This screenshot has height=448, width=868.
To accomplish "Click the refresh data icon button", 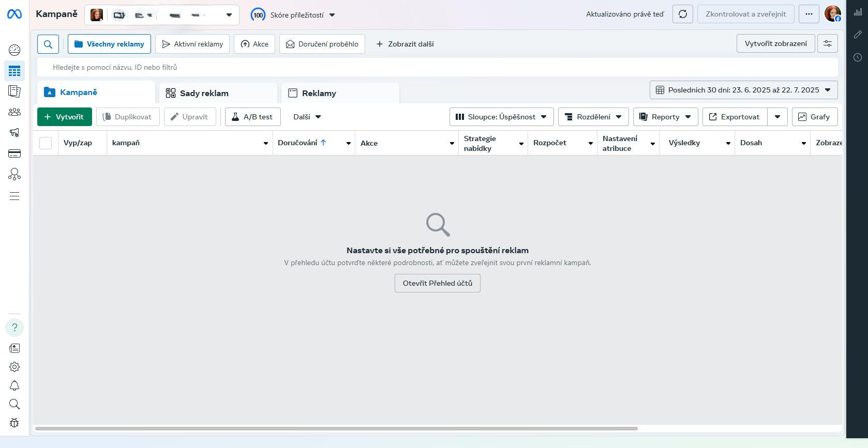I will [682, 14].
